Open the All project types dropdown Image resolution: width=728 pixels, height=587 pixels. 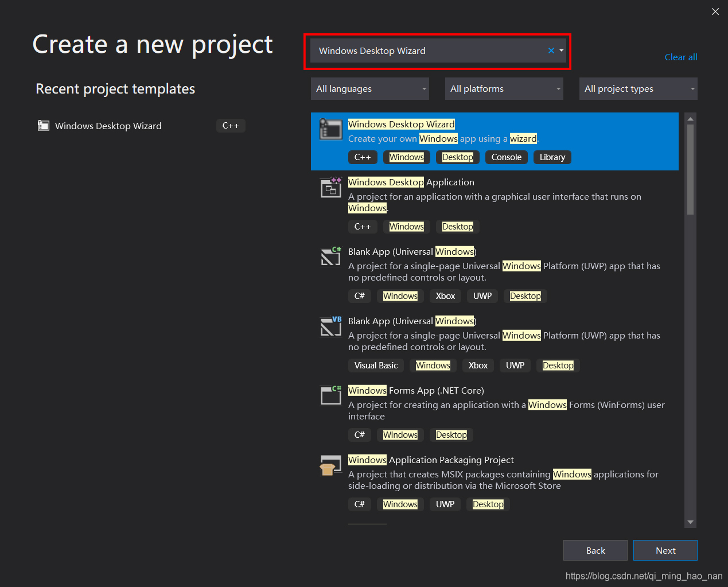click(x=639, y=89)
